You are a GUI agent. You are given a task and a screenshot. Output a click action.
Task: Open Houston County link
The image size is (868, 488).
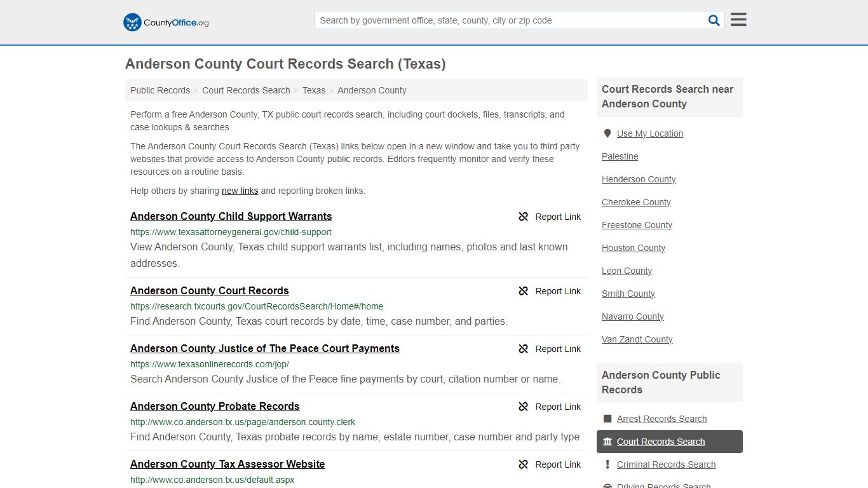pos(634,248)
